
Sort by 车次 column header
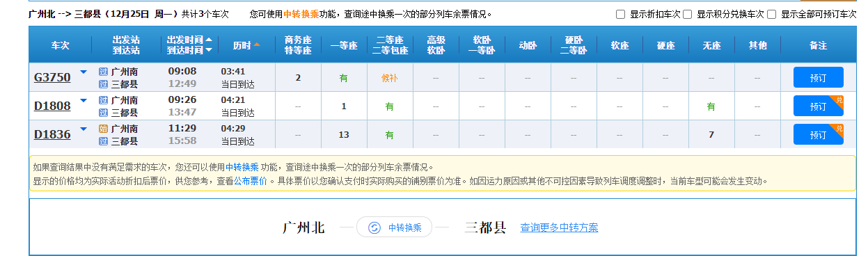61,45
